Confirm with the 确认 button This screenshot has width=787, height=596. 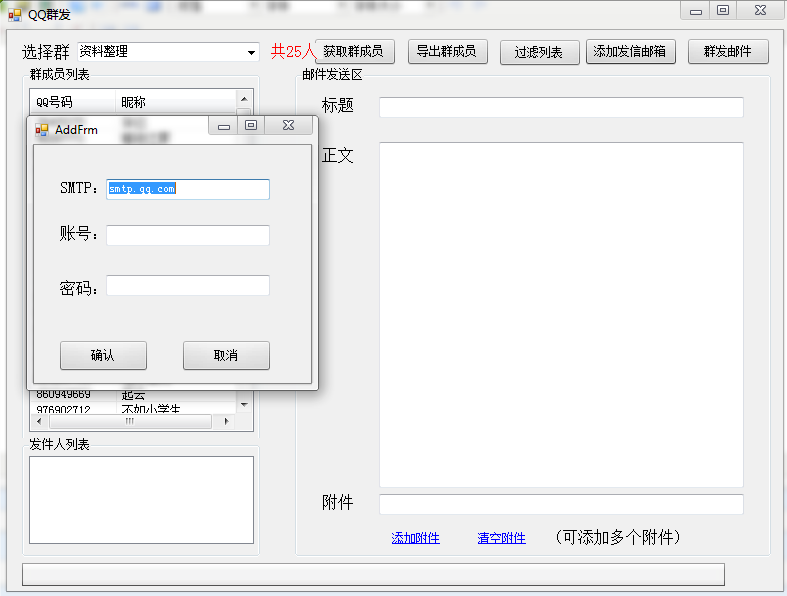103,355
